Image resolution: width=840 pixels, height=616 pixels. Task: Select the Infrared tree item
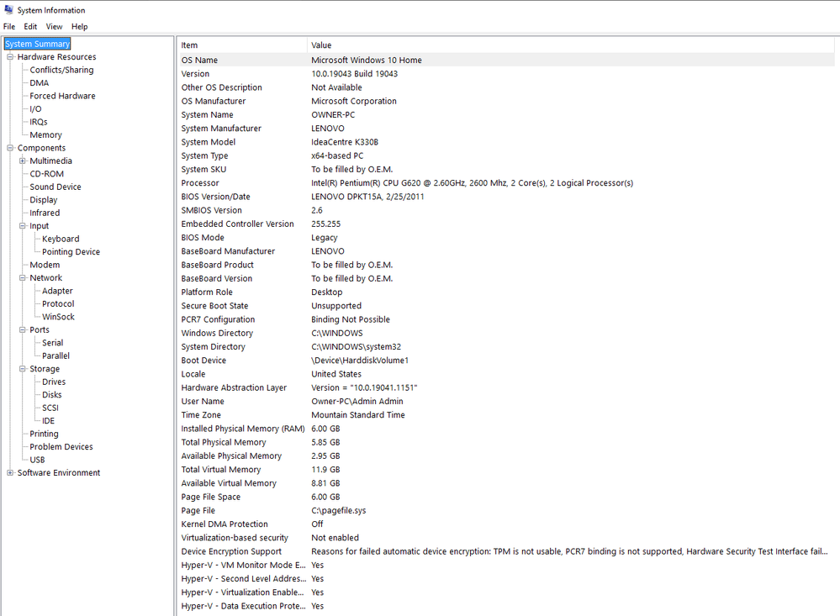[45, 213]
